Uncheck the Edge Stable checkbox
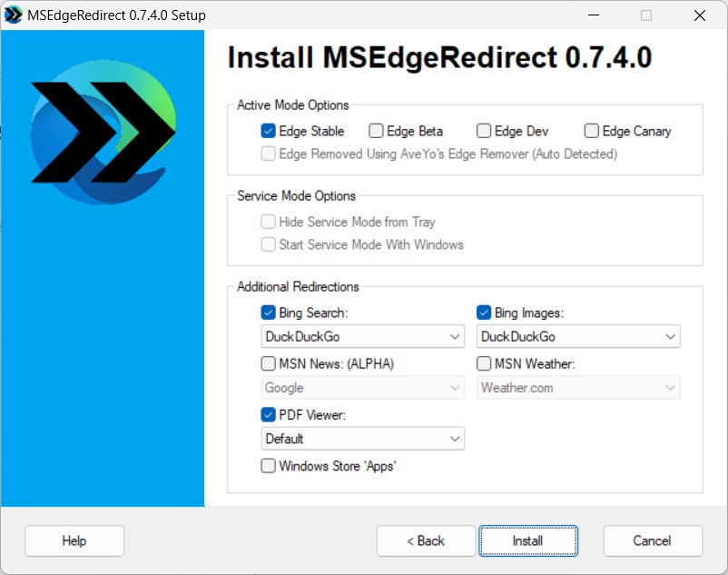The width and height of the screenshot is (728, 575). 269,131
